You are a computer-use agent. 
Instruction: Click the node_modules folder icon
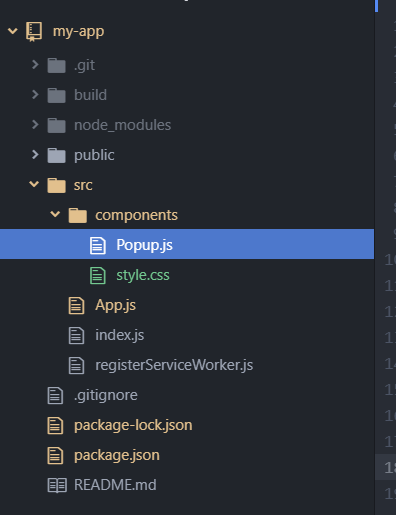click(x=56, y=125)
